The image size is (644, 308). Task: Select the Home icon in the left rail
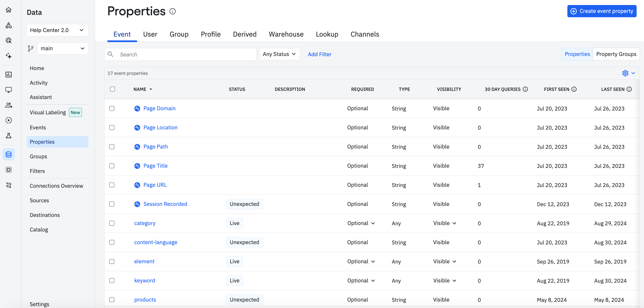click(9, 10)
